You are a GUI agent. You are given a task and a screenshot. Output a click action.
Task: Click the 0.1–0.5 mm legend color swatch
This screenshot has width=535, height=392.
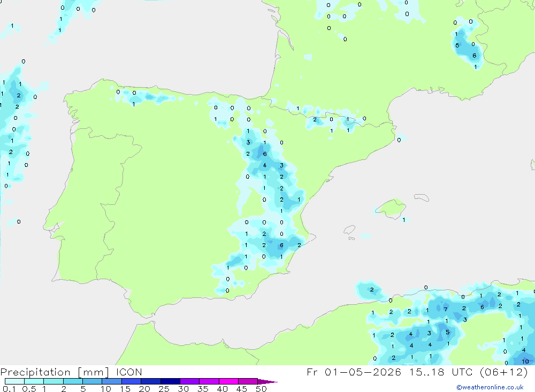coord(14,381)
